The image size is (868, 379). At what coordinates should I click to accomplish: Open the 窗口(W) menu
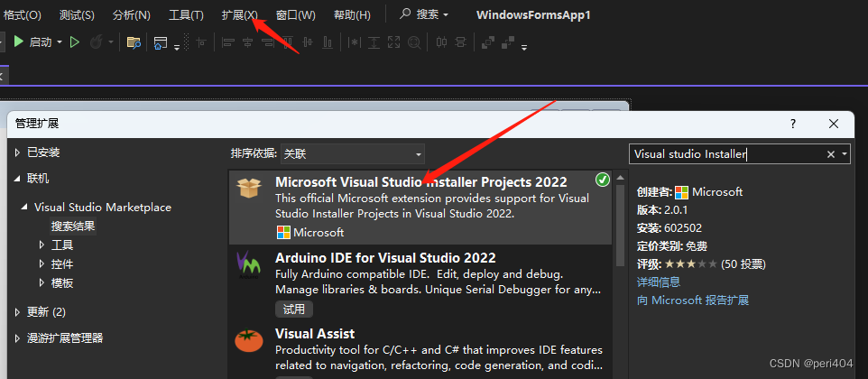coord(296,15)
